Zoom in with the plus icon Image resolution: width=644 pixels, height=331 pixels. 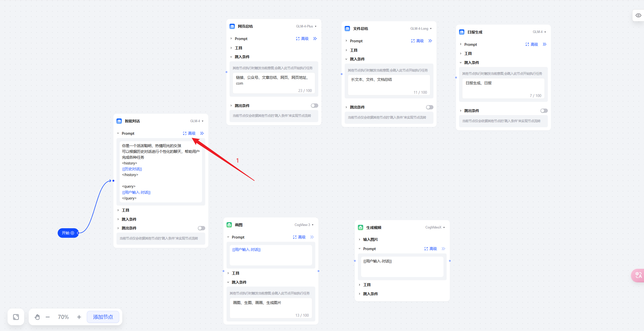click(79, 317)
